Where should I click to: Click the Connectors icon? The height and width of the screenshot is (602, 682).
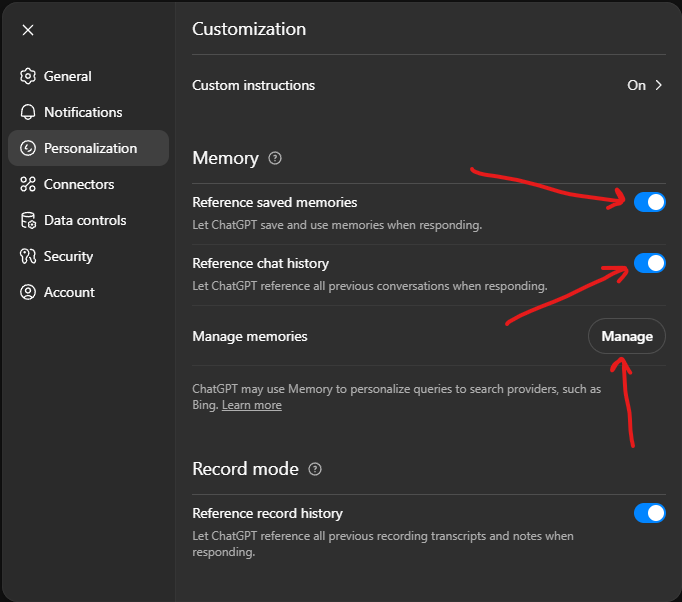[x=28, y=184]
